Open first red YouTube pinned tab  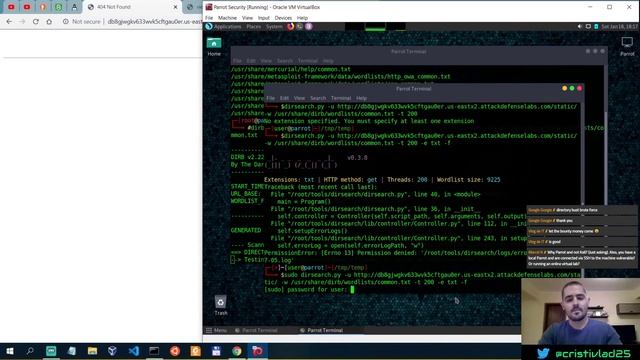[x=11, y=7]
